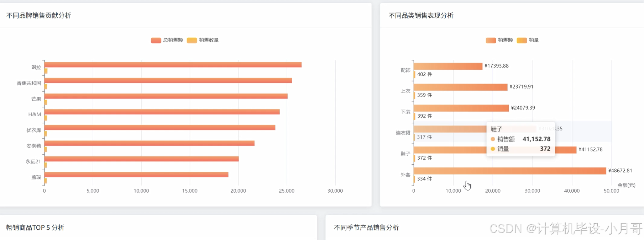Click the 359 件 quantity label
Image resolution: width=644 pixels, height=240 pixels.
tap(425, 95)
